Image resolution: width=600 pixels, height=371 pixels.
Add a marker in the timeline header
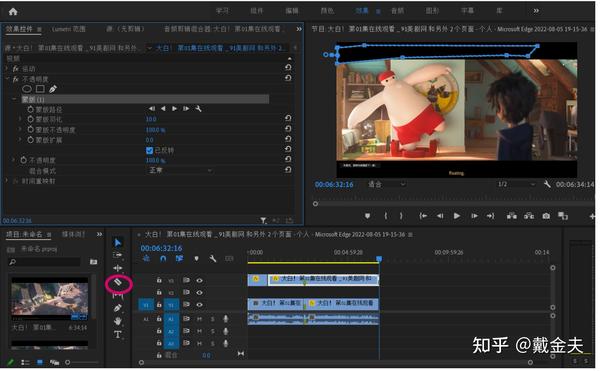[x=196, y=259]
